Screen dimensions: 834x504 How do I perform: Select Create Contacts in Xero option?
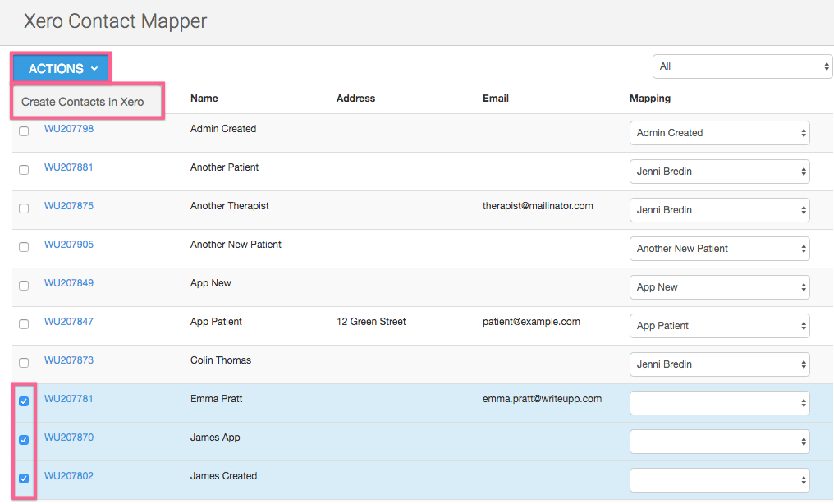pyautogui.click(x=83, y=102)
